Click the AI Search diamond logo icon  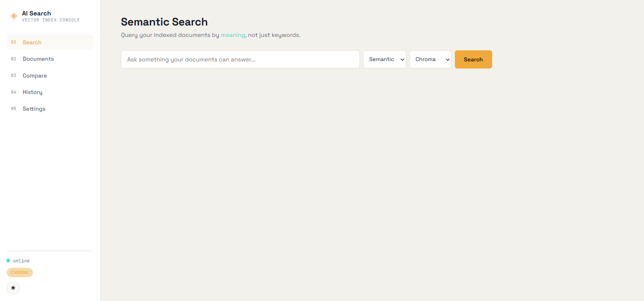coord(14,16)
